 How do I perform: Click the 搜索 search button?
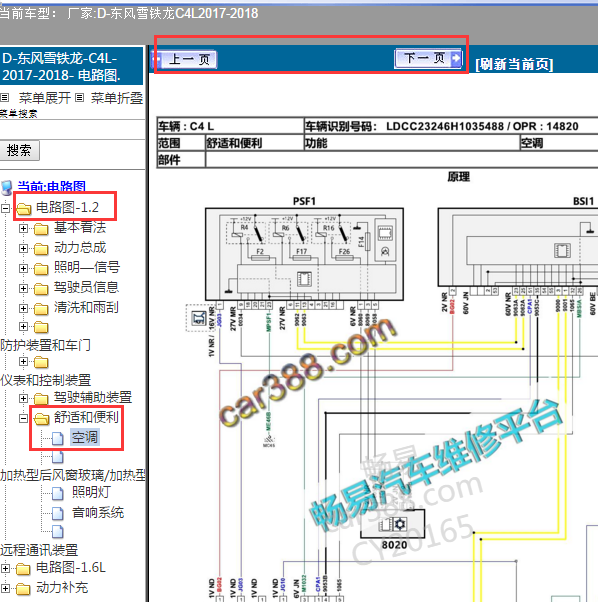coord(19,150)
